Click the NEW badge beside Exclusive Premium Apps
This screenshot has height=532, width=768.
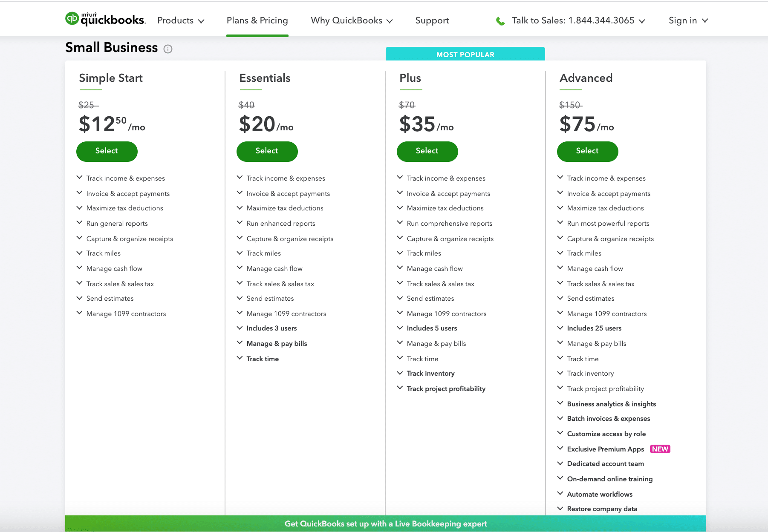pos(660,449)
